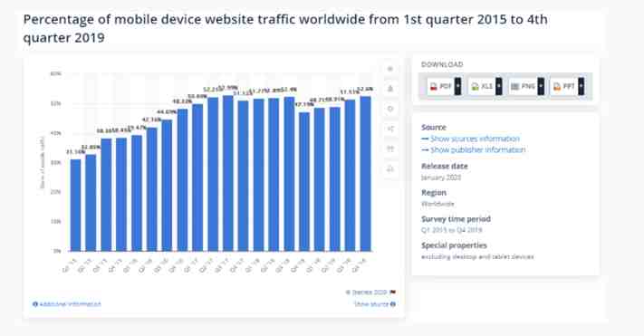The image size is (644, 336).
Task: Download the chart as PNG
Action: pos(523,86)
